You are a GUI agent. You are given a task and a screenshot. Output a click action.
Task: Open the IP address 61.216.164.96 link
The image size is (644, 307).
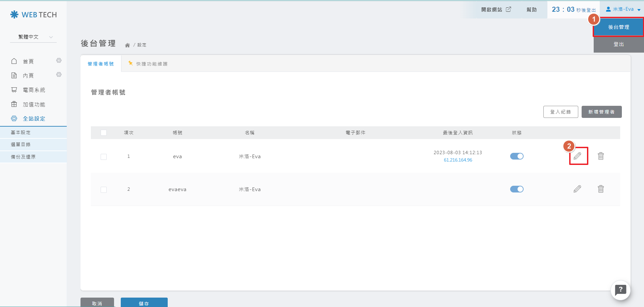458,160
